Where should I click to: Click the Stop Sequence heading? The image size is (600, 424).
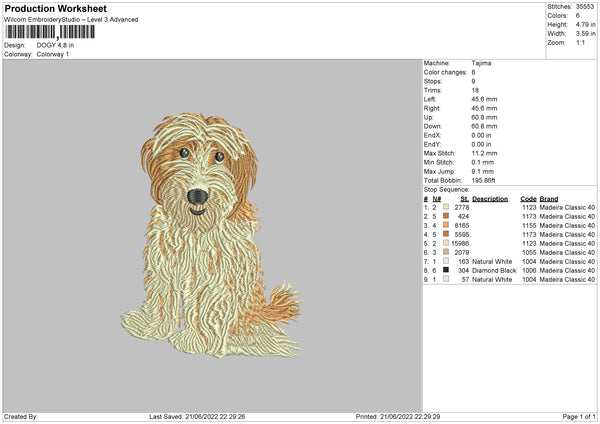[446, 188]
